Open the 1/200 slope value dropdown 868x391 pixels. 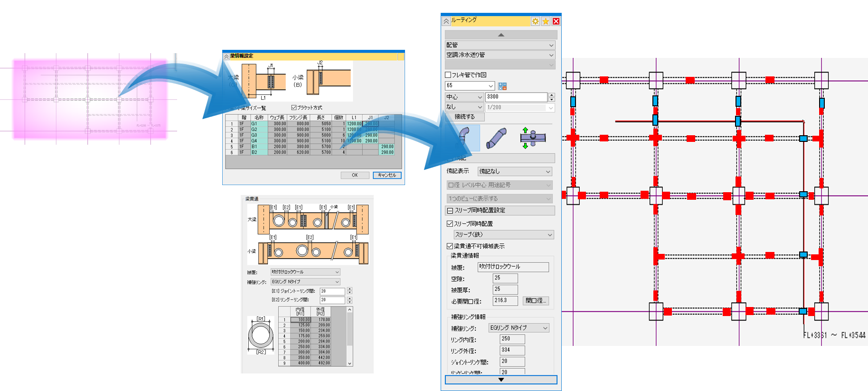(x=519, y=108)
